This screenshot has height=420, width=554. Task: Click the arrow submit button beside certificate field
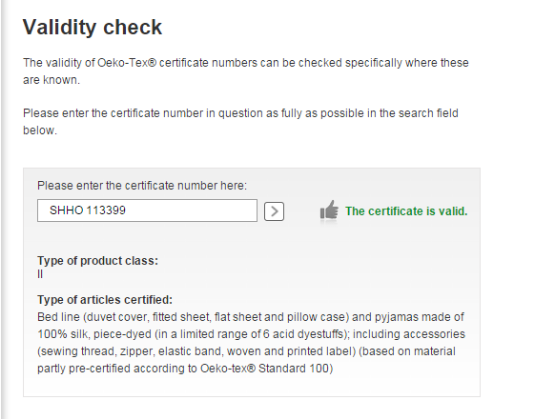[x=274, y=211]
